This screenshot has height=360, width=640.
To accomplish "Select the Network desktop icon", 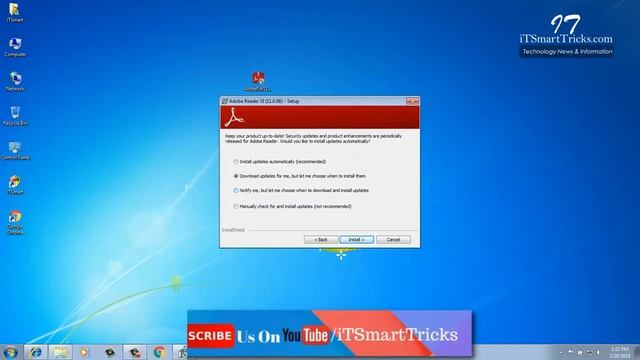I will click(x=15, y=81).
